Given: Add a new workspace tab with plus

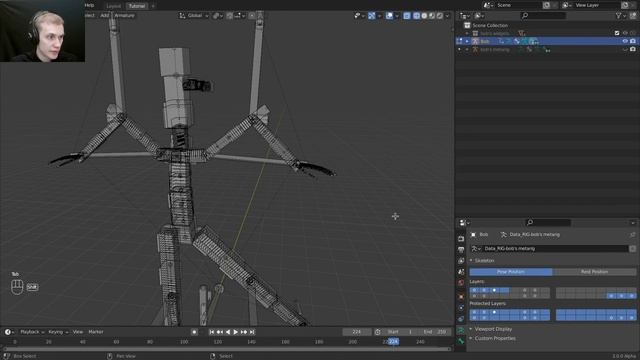Looking at the screenshot, I should tap(153, 6).
